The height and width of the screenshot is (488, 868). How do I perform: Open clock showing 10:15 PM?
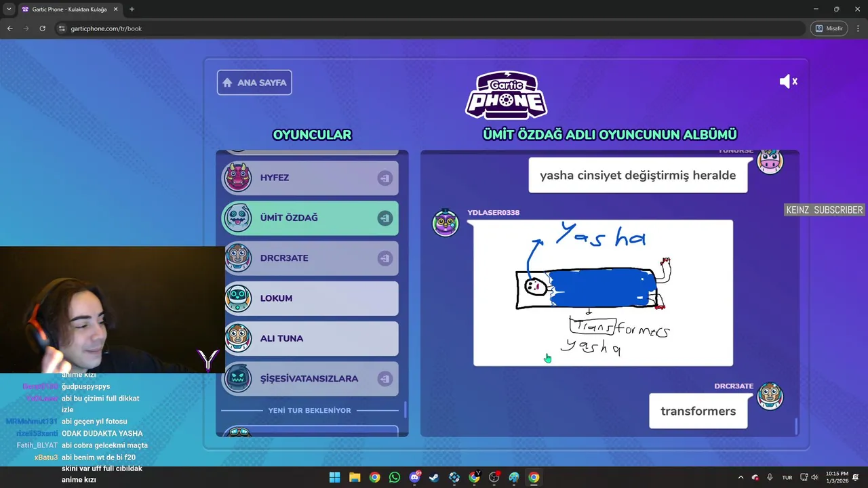pyautogui.click(x=837, y=477)
